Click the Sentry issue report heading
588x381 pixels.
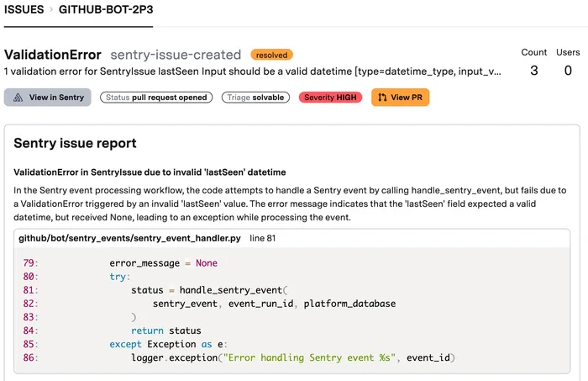pyautogui.click(x=76, y=143)
